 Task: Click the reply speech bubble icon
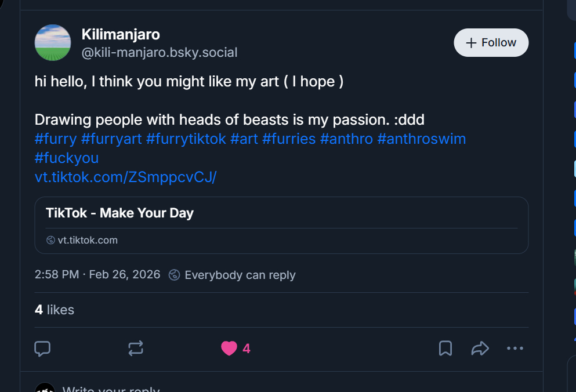pyautogui.click(x=42, y=349)
